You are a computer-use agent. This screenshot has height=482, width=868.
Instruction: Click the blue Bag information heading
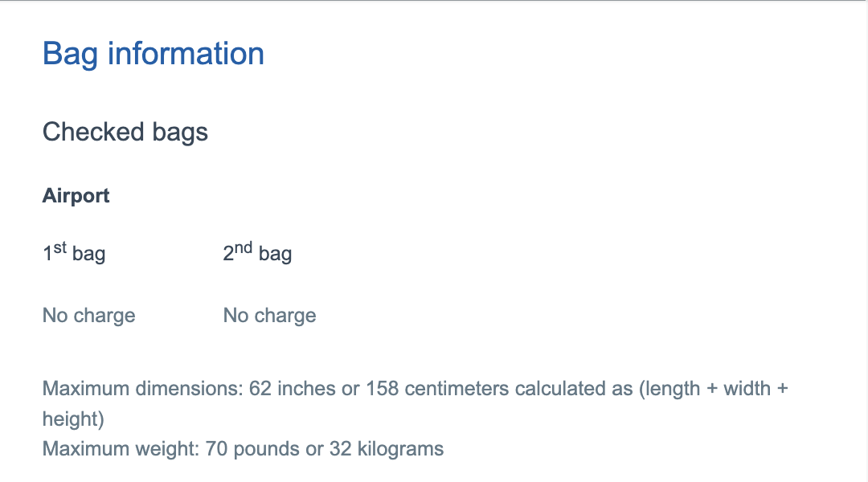point(153,54)
